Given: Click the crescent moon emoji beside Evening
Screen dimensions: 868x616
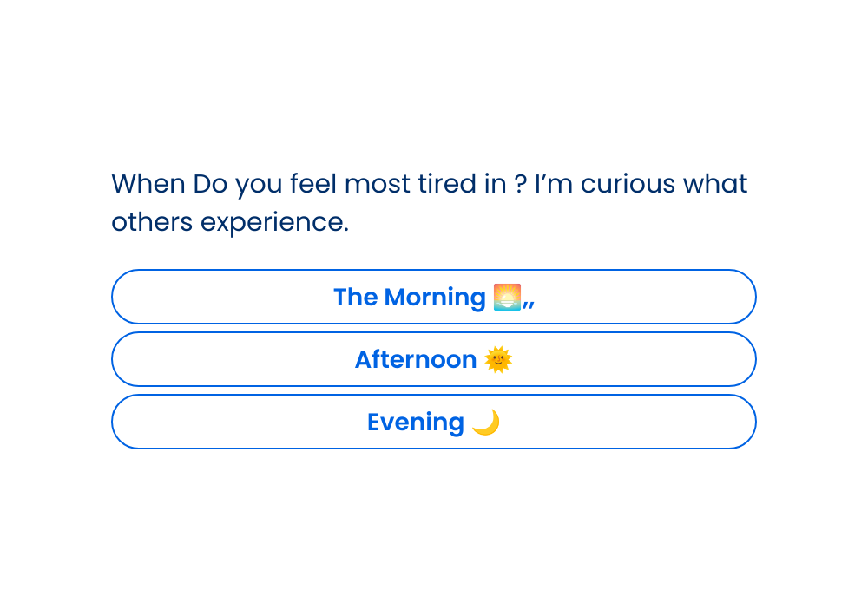Looking at the screenshot, I should pos(486,423).
